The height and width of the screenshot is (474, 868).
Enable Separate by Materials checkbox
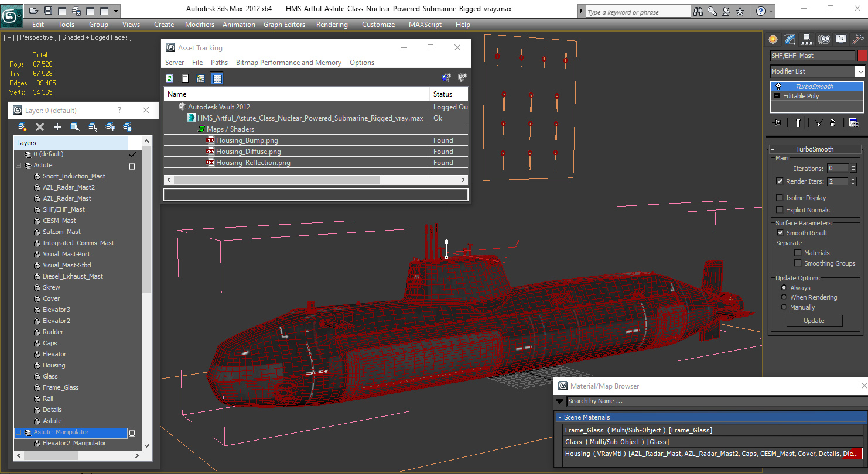coord(798,253)
